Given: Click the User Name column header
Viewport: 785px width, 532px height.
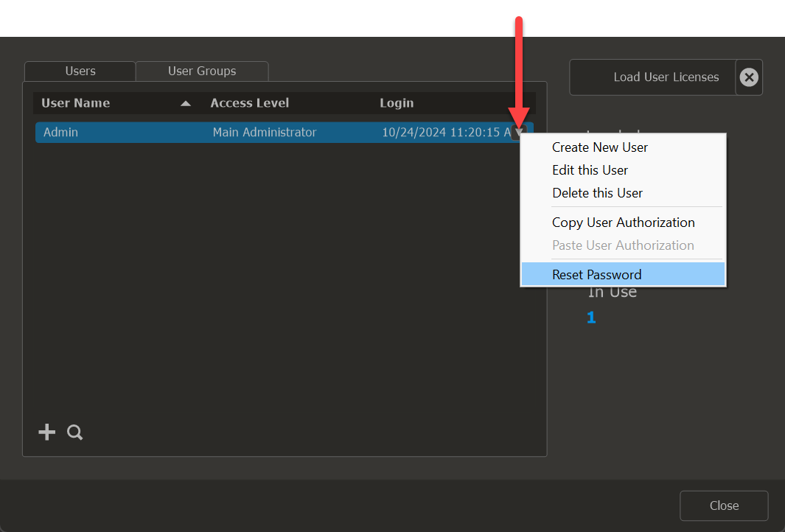Looking at the screenshot, I should [76, 103].
